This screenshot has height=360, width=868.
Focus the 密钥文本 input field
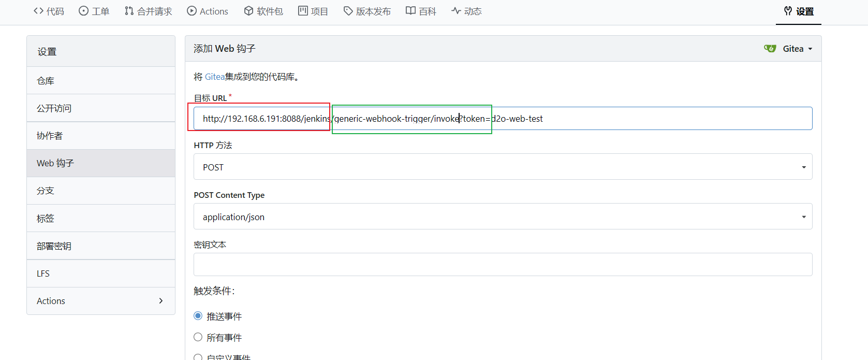pos(503,265)
